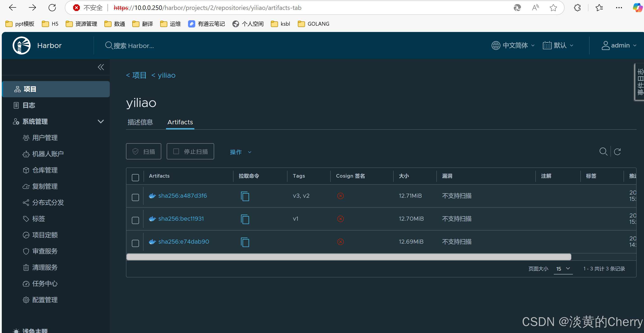Collapse the sidebar with double-chevron icon

101,67
